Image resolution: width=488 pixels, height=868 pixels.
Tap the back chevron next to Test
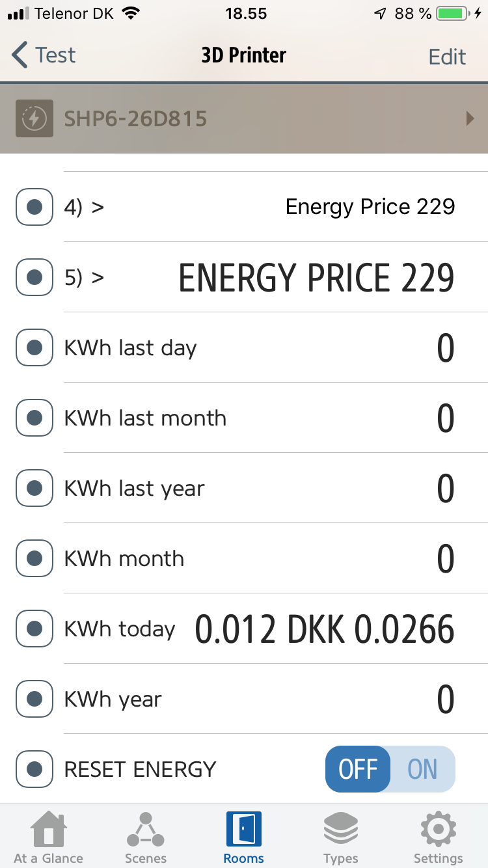pos(20,55)
